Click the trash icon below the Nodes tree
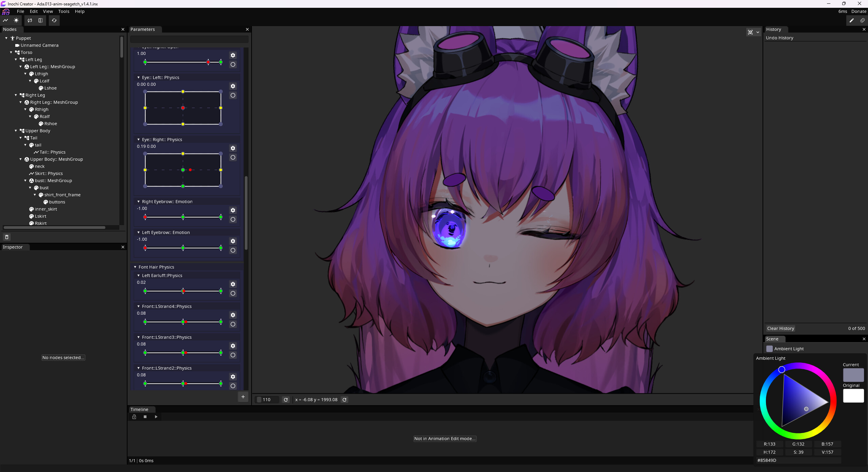The height and width of the screenshot is (472, 868). click(x=7, y=237)
